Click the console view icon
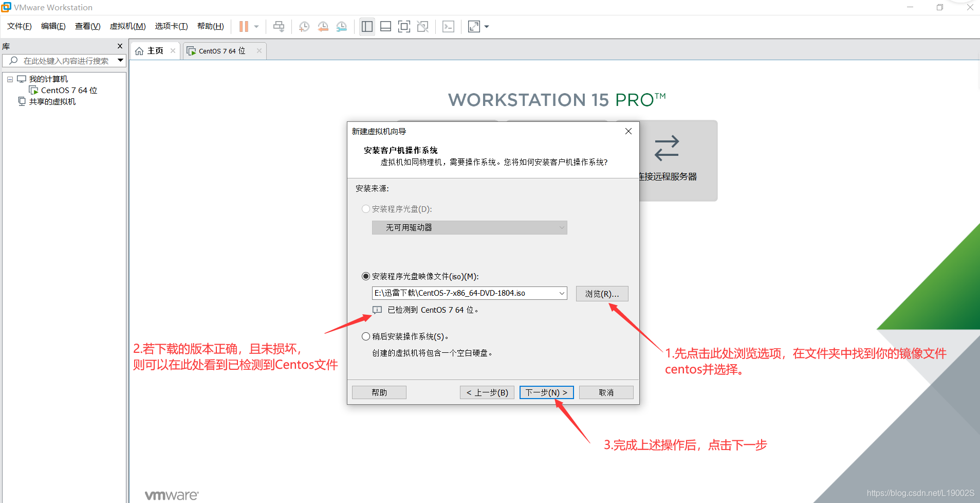Image resolution: width=980 pixels, height=503 pixels. [448, 26]
